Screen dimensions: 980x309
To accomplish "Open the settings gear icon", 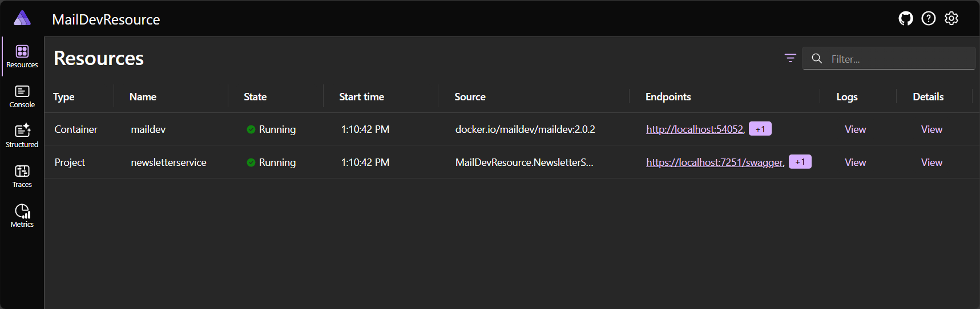I will click(x=951, y=19).
